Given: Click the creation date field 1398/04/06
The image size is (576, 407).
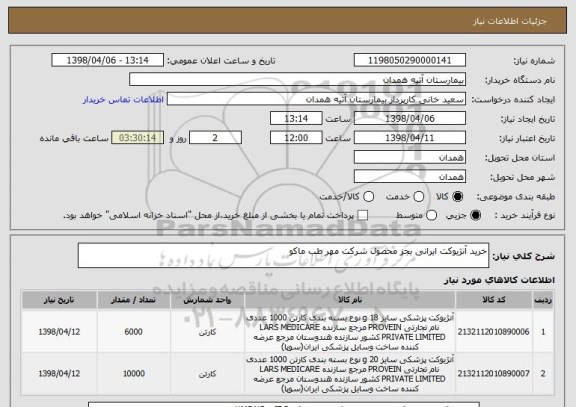Looking at the screenshot, I should 410,118.
